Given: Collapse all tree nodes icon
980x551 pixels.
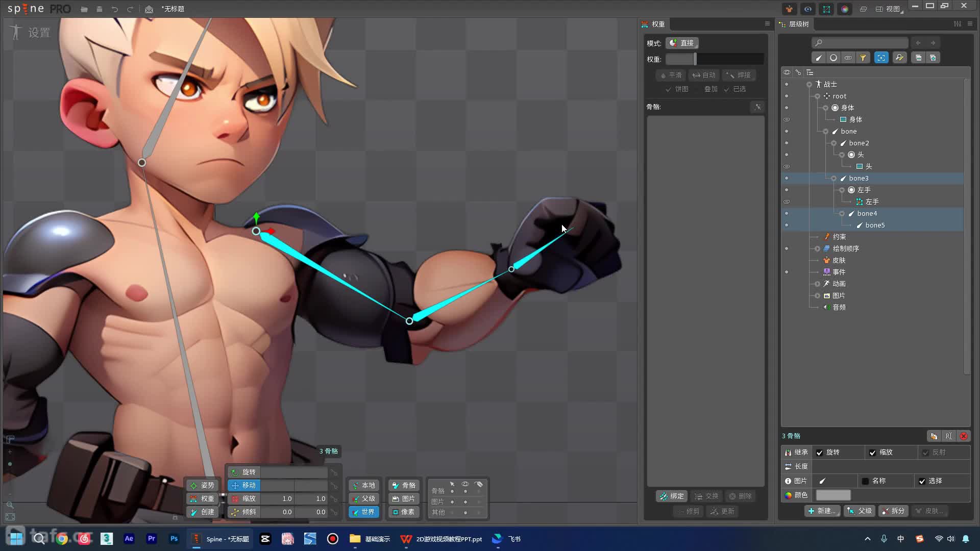Looking at the screenshot, I should [x=918, y=58].
